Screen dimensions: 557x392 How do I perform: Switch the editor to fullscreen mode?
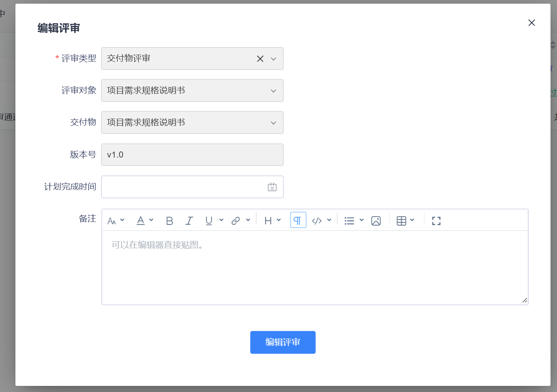coord(436,221)
